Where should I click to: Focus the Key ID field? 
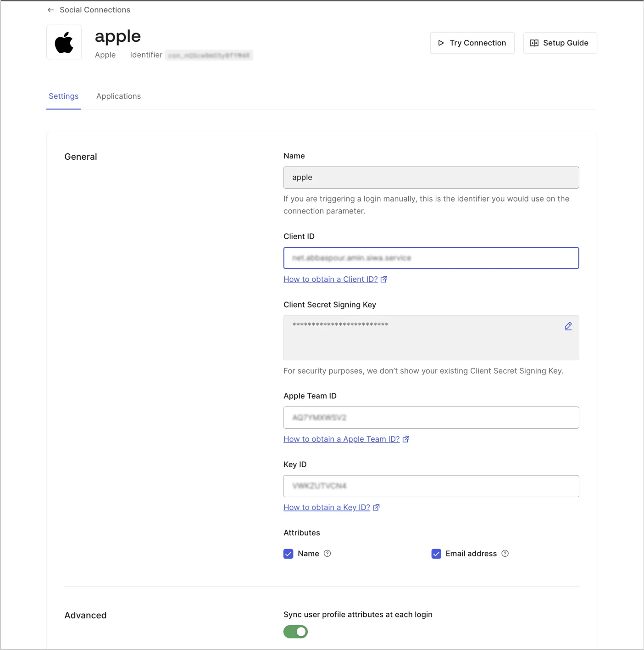tap(431, 486)
